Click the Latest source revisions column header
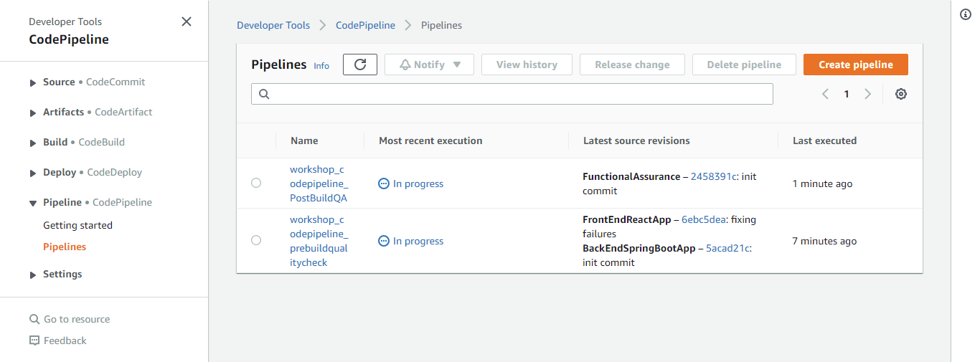The height and width of the screenshot is (362, 980). (636, 140)
